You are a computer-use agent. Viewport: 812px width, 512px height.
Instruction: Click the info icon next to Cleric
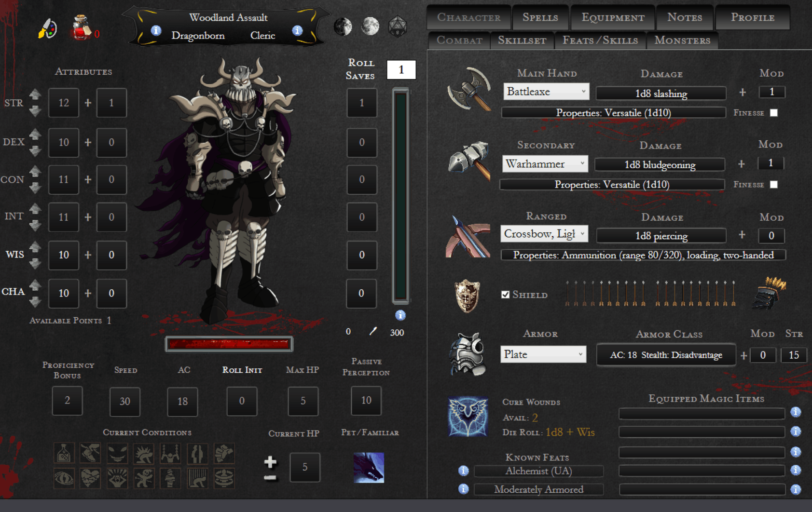click(x=297, y=31)
